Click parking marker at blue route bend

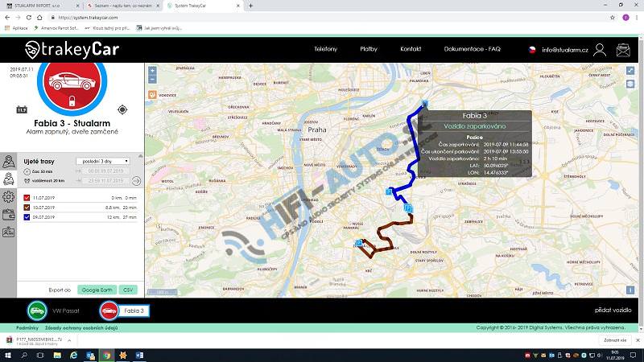[389, 191]
